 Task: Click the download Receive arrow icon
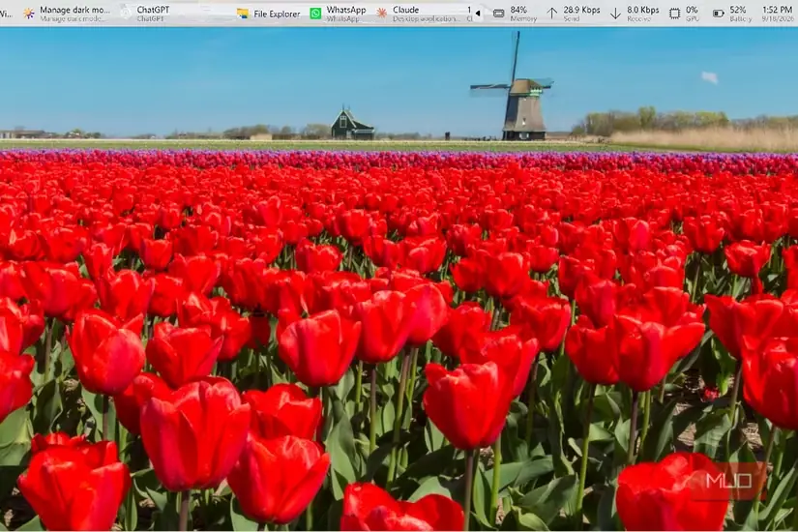click(615, 14)
